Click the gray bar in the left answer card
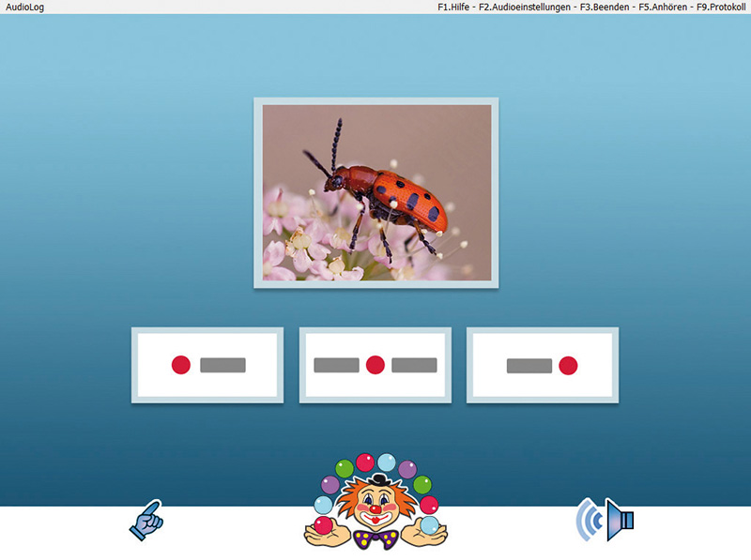The height and width of the screenshot is (560, 751). click(x=222, y=365)
